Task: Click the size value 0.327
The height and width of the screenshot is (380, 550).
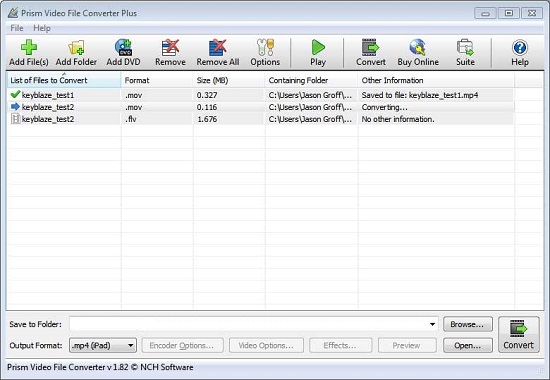Action: [x=207, y=95]
